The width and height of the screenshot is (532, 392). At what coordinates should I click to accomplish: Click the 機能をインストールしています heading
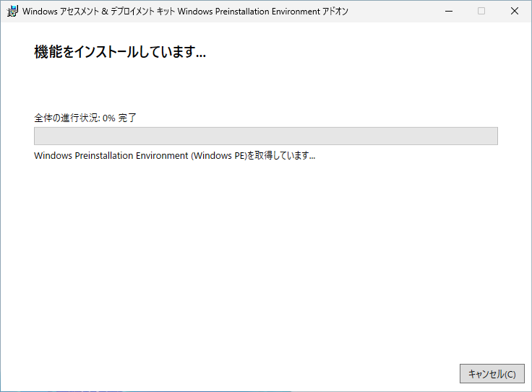tap(120, 52)
